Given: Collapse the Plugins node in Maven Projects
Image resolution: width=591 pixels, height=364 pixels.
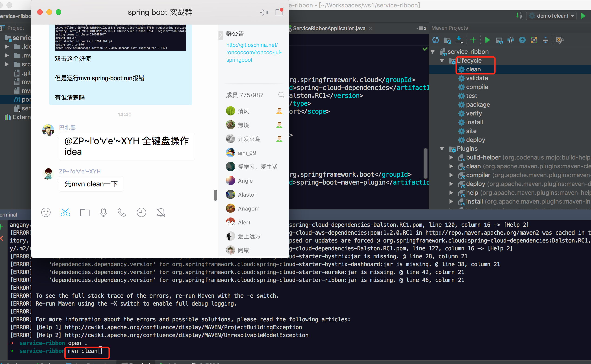Looking at the screenshot, I should [442, 149].
